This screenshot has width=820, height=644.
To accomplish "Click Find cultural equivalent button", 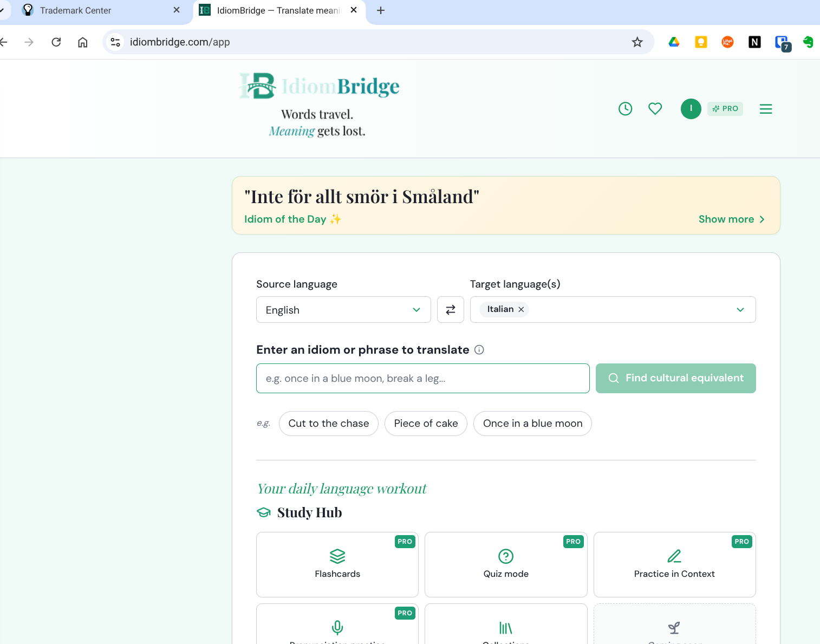I will tap(675, 379).
